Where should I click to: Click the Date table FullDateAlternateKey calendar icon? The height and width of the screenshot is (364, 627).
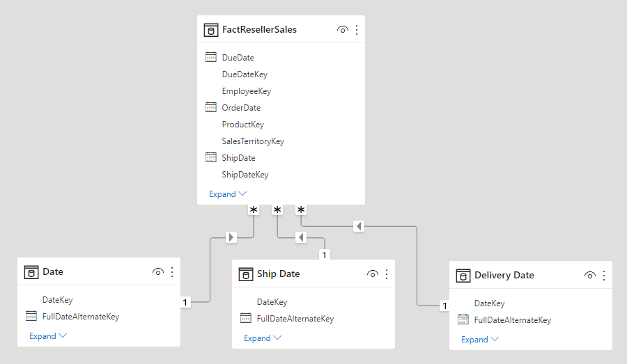point(31,317)
